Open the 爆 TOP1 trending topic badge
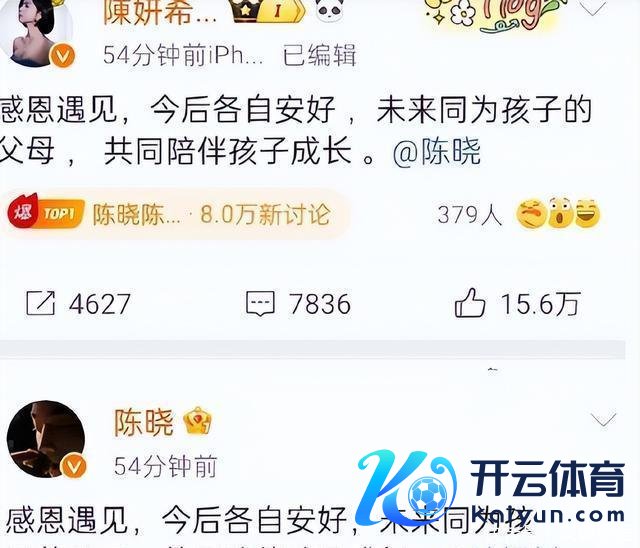Viewport: 640px width, 548px height. [x=46, y=212]
